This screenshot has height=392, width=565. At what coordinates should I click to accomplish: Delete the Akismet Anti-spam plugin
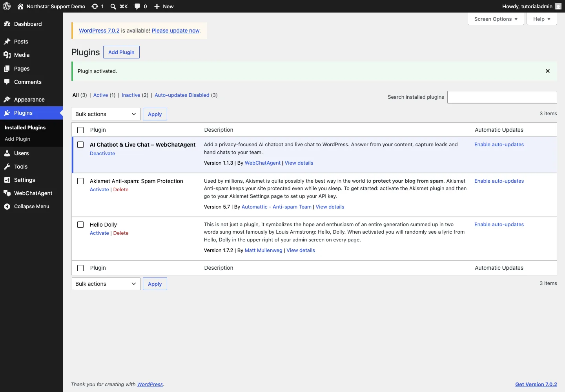coord(121,189)
